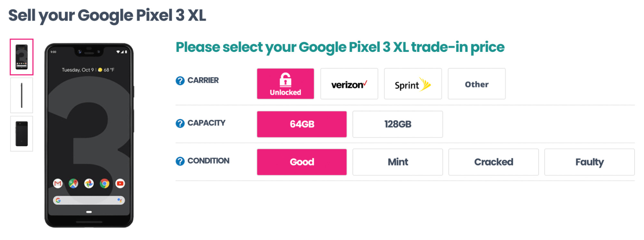Select the Sprint carrier logo
The image size is (644, 240).
(x=413, y=84)
